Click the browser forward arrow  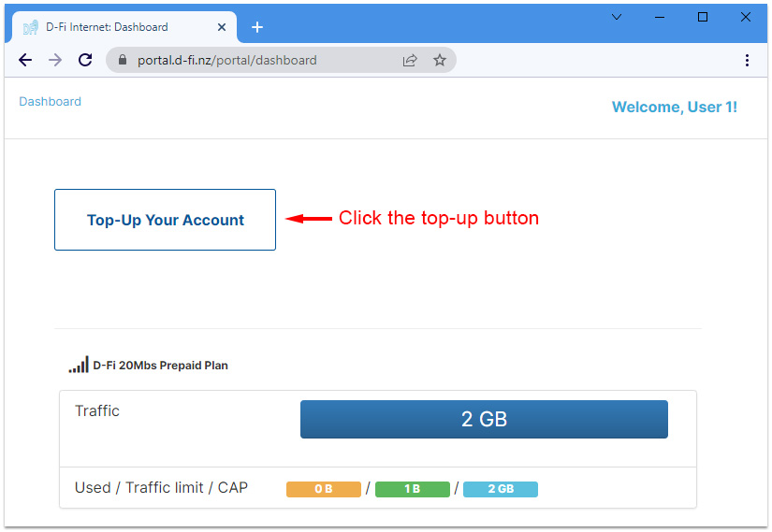pyautogui.click(x=55, y=60)
